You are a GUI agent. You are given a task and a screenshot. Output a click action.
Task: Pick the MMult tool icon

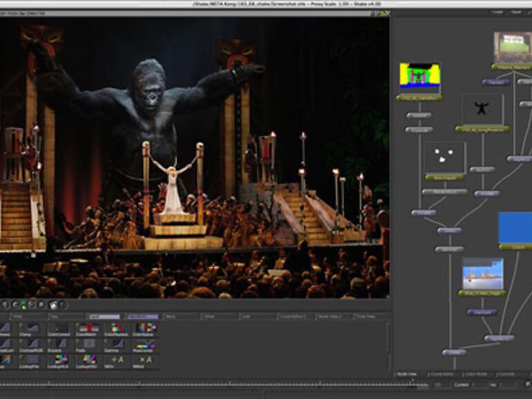[x=145, y=361]
